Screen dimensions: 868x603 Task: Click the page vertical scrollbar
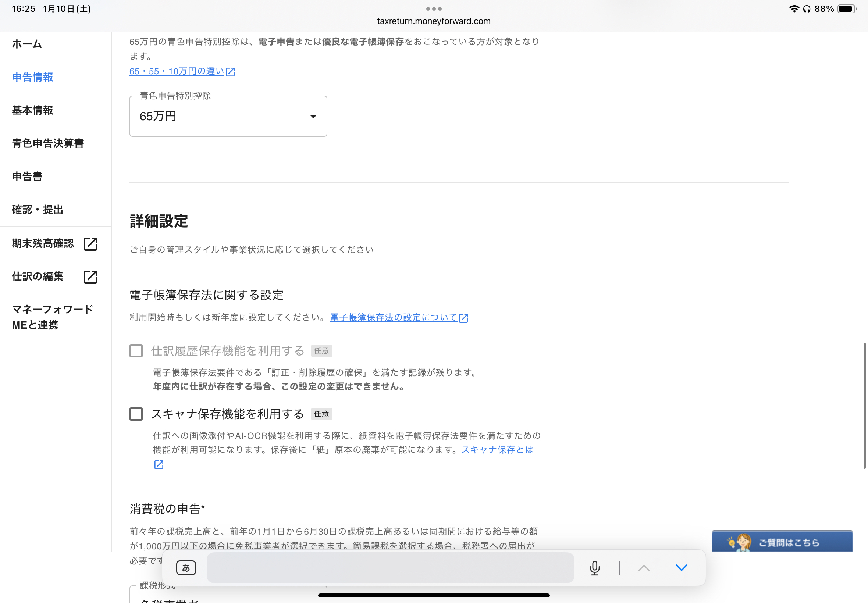coord(864,406)
